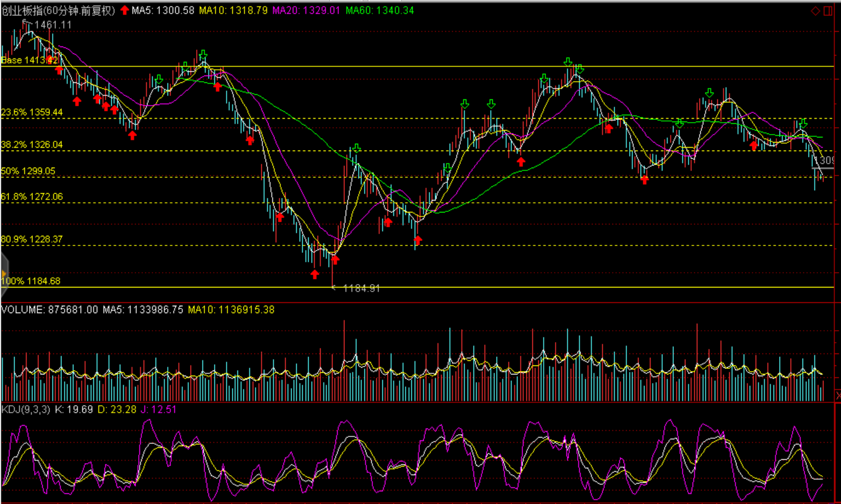Select the 50% 1299.05 retracement label
Viewport: 841px width, 504px height.
[x=28, y=171]
